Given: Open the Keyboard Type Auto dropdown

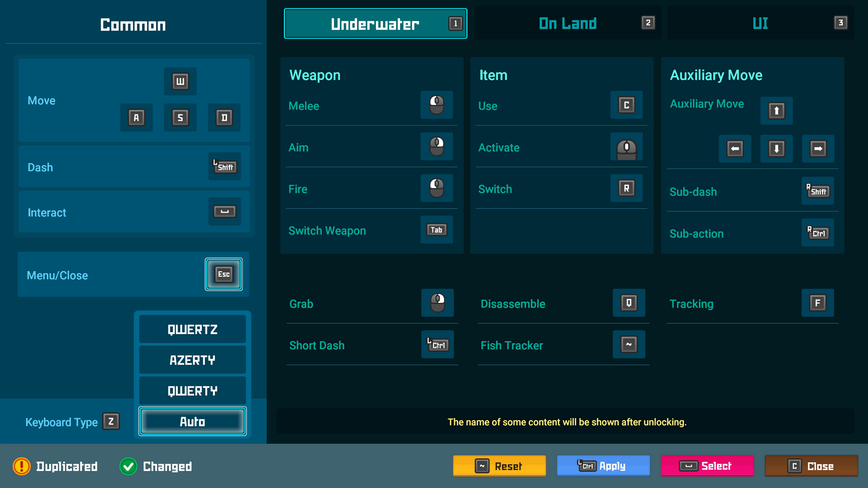Looking at the screenshot, I should click(193, 420).
